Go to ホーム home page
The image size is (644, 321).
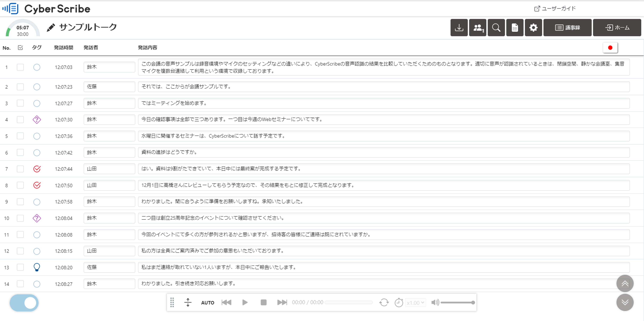click(x=617, y=28)
